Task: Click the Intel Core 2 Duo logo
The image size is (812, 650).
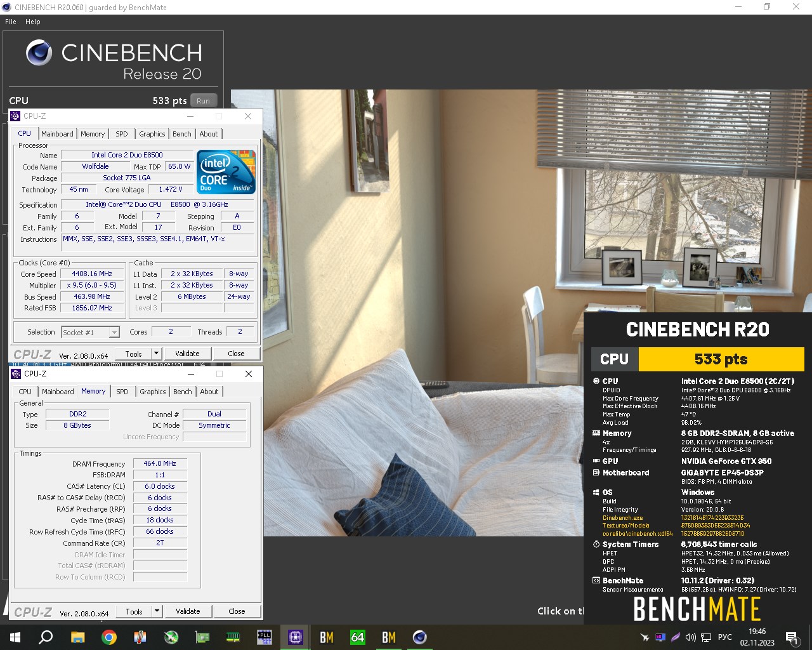Action: pos(226,171)
